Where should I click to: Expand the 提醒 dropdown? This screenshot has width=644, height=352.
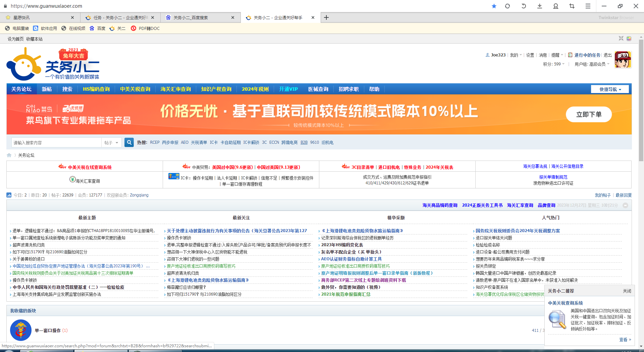(557, 55)
